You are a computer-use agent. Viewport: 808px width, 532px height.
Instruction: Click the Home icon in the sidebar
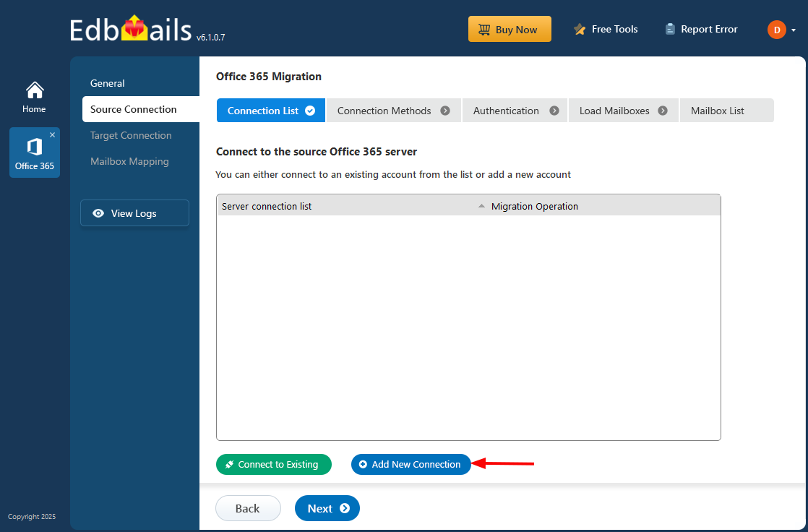[x=34, y=89]
